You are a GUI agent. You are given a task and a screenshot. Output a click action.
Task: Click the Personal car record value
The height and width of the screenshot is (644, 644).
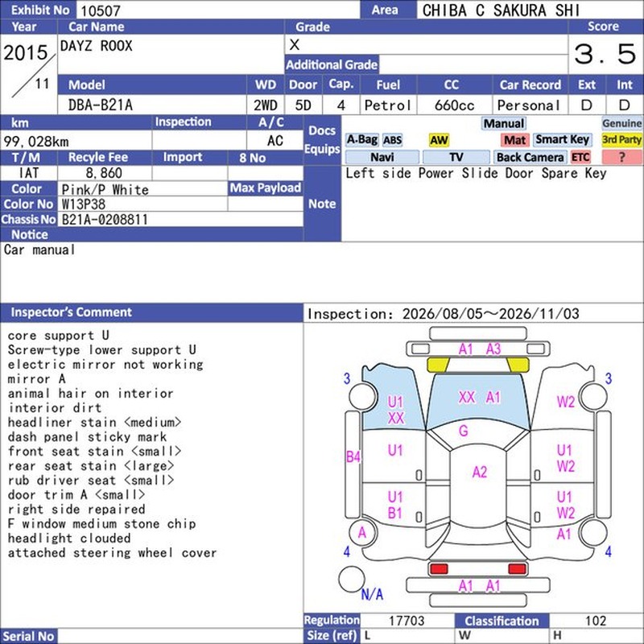pos(529,105)
